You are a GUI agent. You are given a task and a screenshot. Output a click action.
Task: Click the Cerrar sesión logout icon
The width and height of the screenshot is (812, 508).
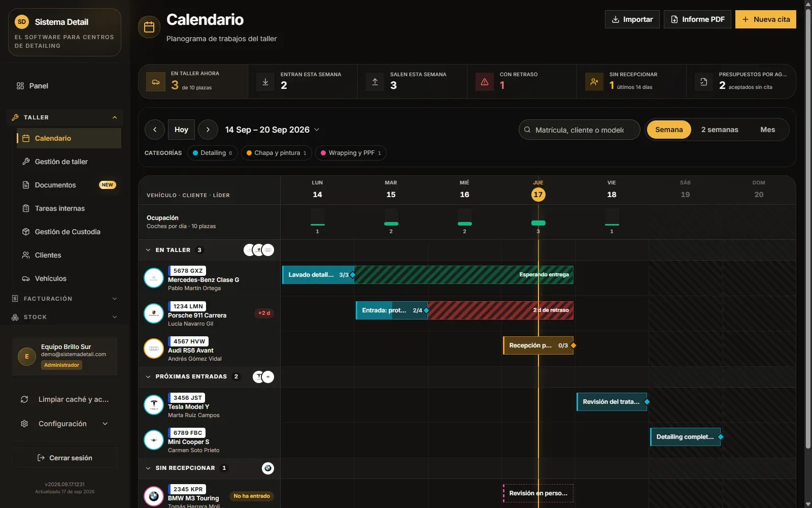(41, 458)
